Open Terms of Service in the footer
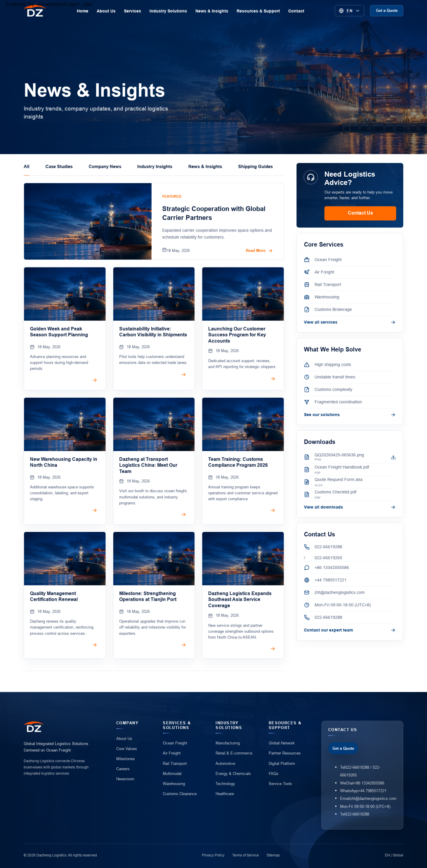Screen dimensions: 427x868 click(x=245, y=855)
